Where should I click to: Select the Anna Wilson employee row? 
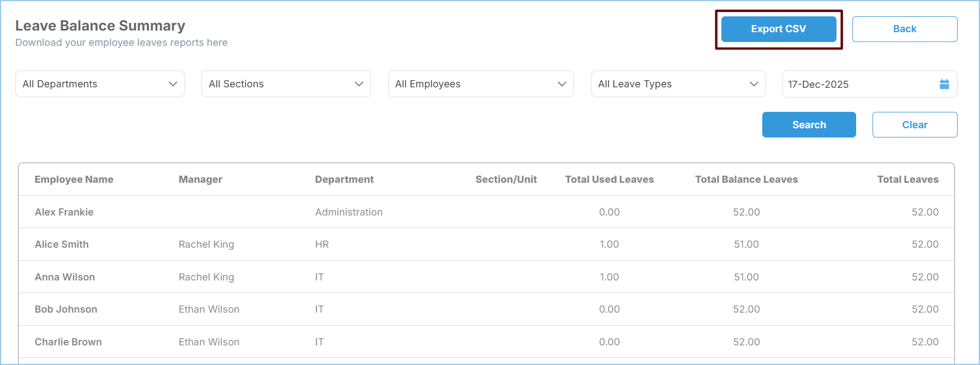pyautogui.click(x=65, y=277)
